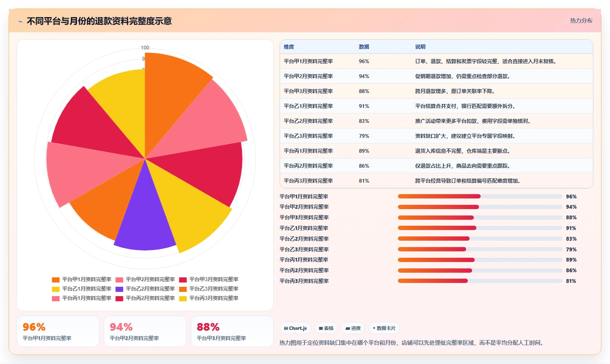The width and height of the screenshot is (610, 364).
Task: Click the 热力分布 label in the header
Action: (581, 20)
